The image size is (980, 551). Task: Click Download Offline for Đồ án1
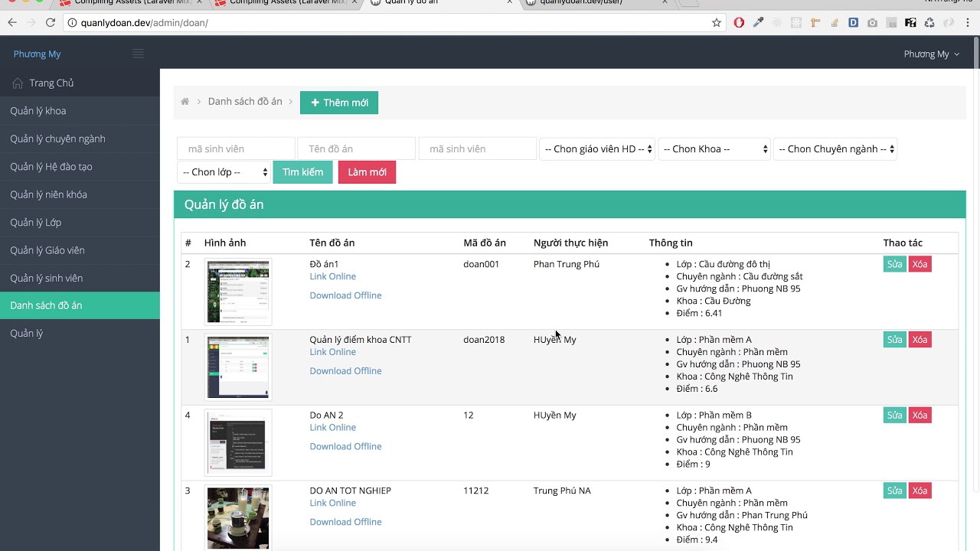345,295
